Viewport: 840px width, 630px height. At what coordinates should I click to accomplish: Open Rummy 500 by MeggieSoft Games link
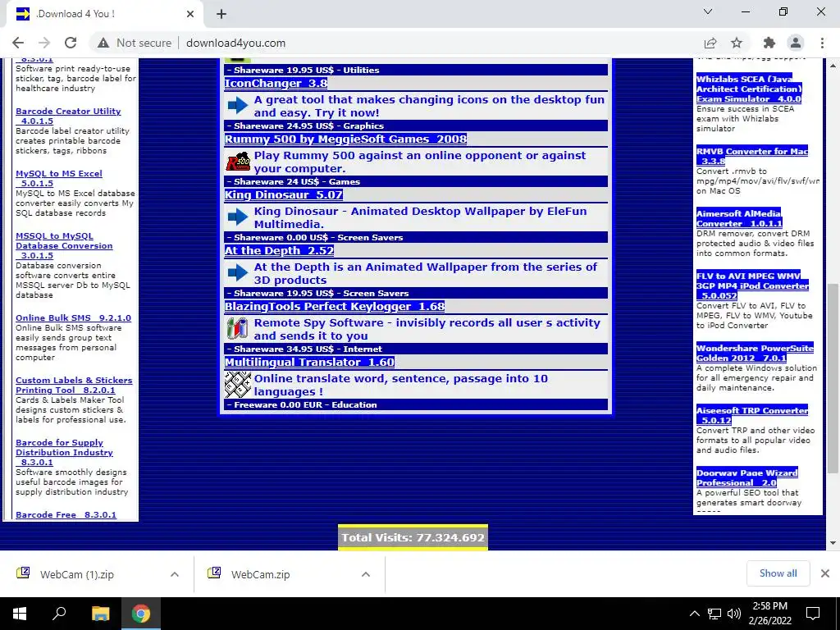coord(345,139)
